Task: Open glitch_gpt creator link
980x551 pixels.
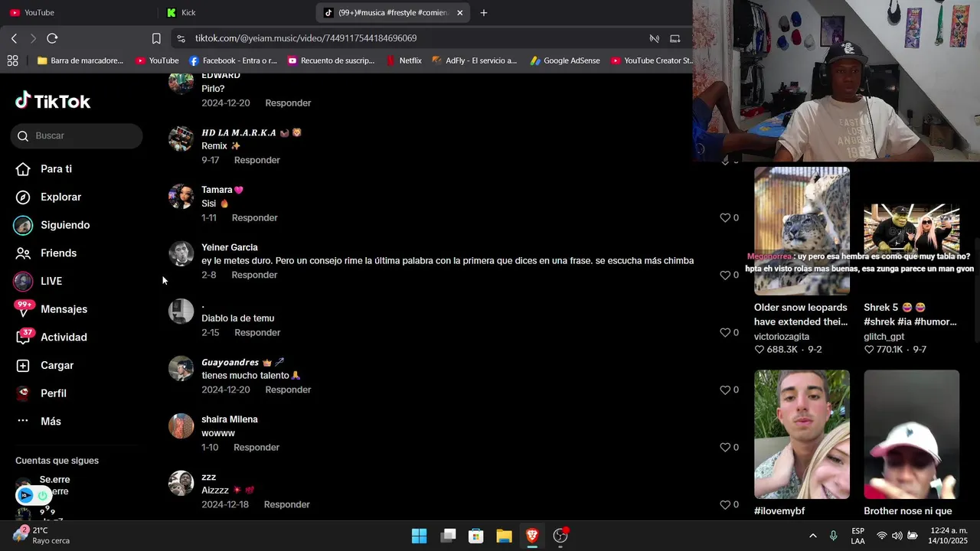Action: click(x=884, y=337)
